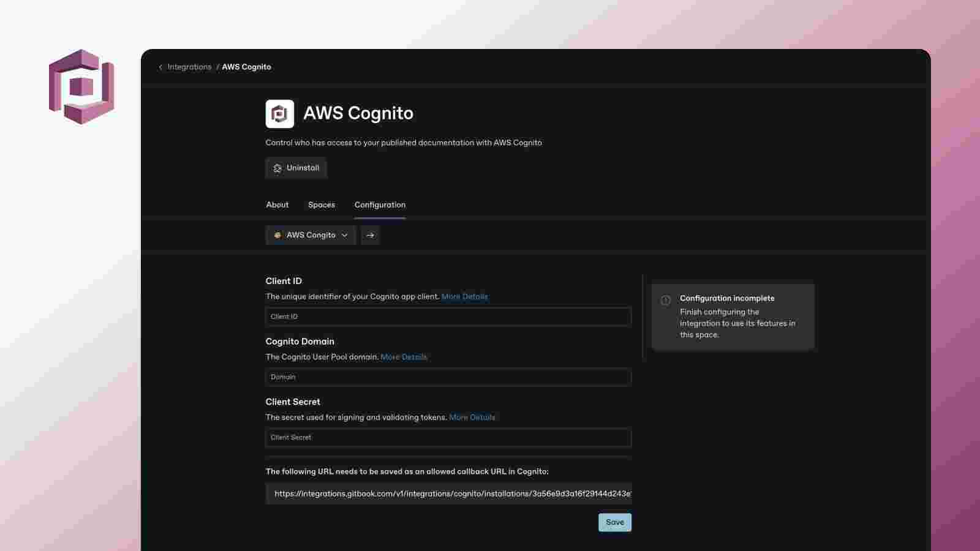Switch to the About tab
Image resolution: width=980 pixels, height=551 pixels.
[277, 204]
